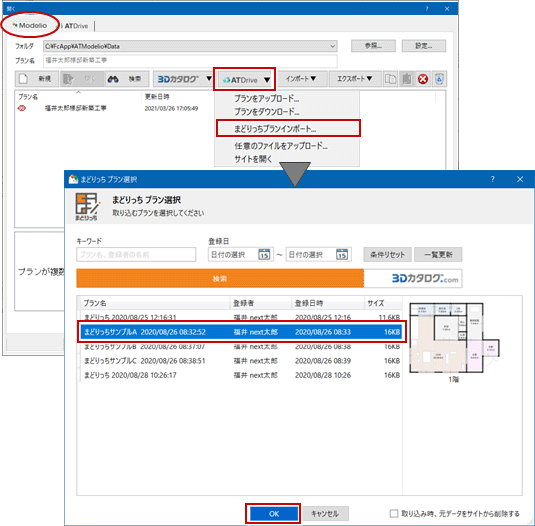Click the 開く open plan button
Screen dimensions: 535x526
[82, 79]
